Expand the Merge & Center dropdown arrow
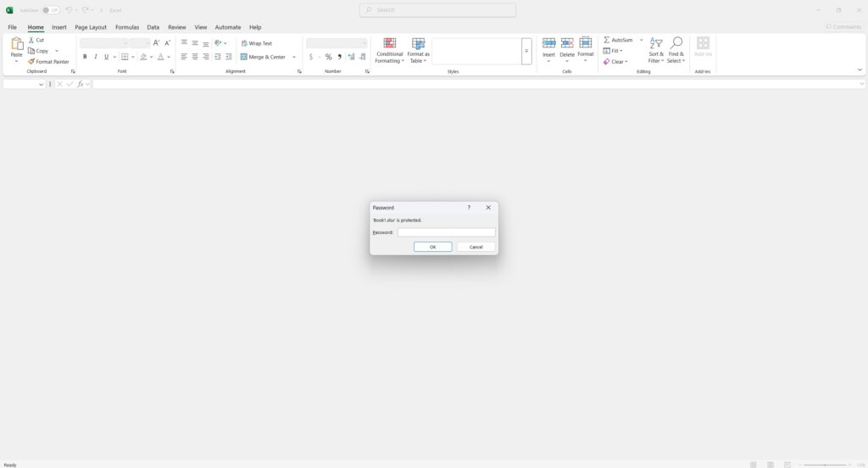Viewport: 868px width, 468px height. coord(294,57)
